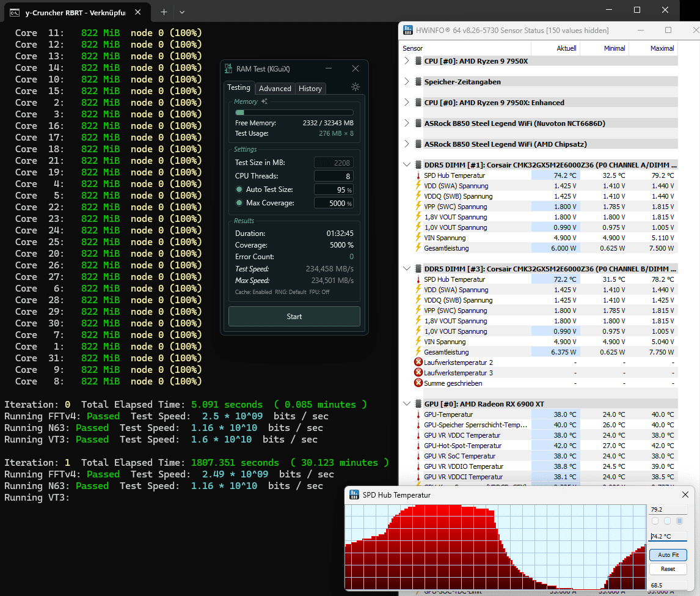This screenshot has width=700, height=596.
Task: Select the dark blue graph color box
Action: click(679, 521)
